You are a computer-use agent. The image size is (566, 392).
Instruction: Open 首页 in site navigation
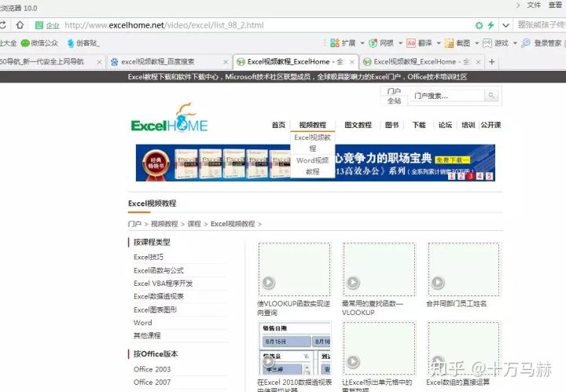278,125
